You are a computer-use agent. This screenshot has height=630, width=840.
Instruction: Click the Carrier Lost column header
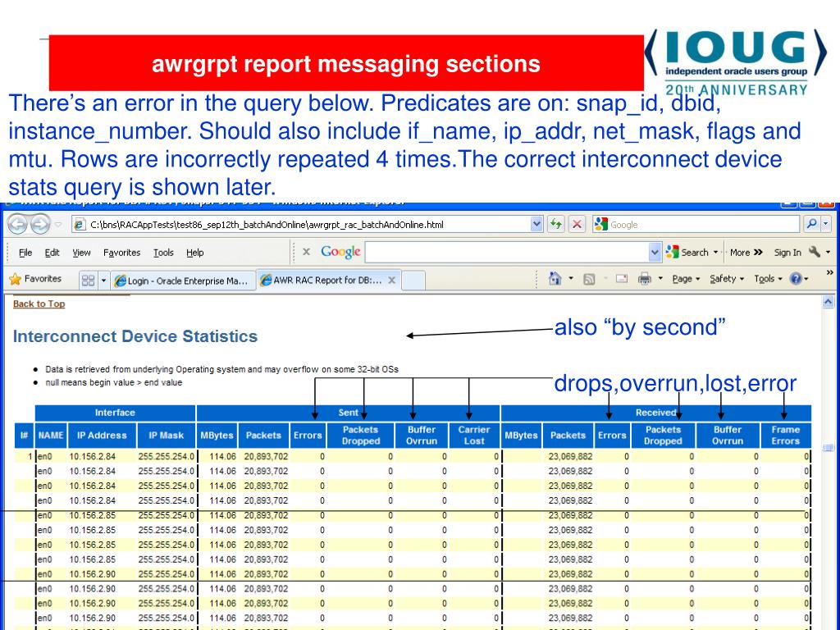(x=473, y=435)
